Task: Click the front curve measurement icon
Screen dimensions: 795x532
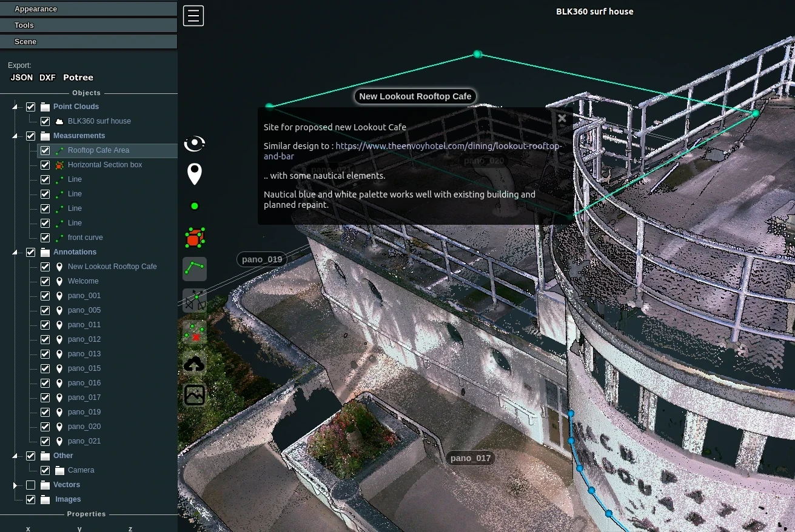Action: point(59,238)
